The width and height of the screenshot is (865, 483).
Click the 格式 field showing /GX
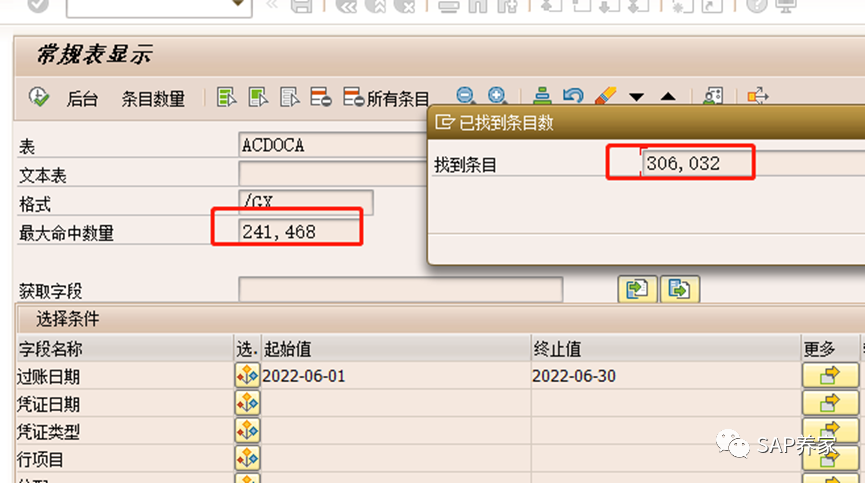pos(306,202)
